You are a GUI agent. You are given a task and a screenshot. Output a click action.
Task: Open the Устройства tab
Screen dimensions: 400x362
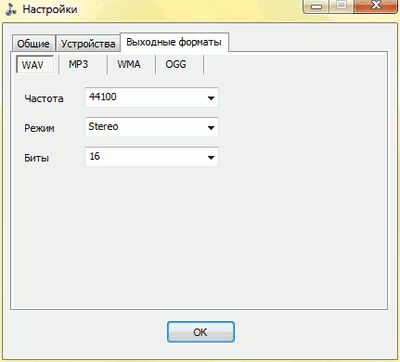[88, 43]
